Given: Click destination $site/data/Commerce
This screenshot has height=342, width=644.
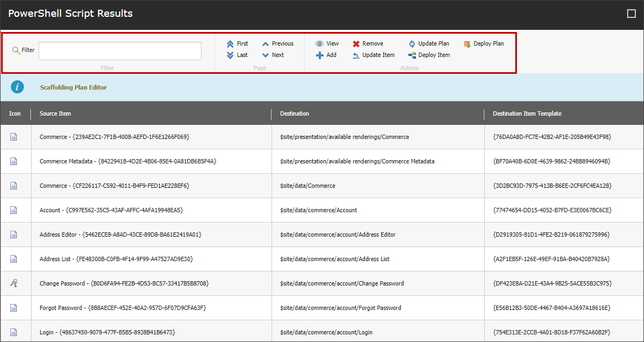Looking at the screenshot, I should (308, 186).
